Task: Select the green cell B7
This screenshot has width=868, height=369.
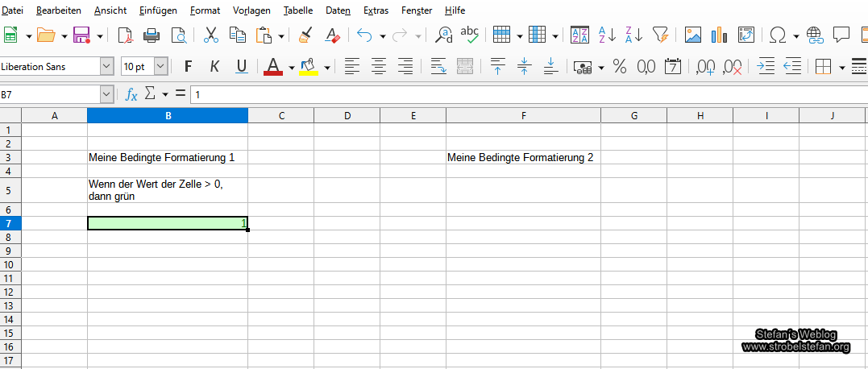Action: click(168, 223)
